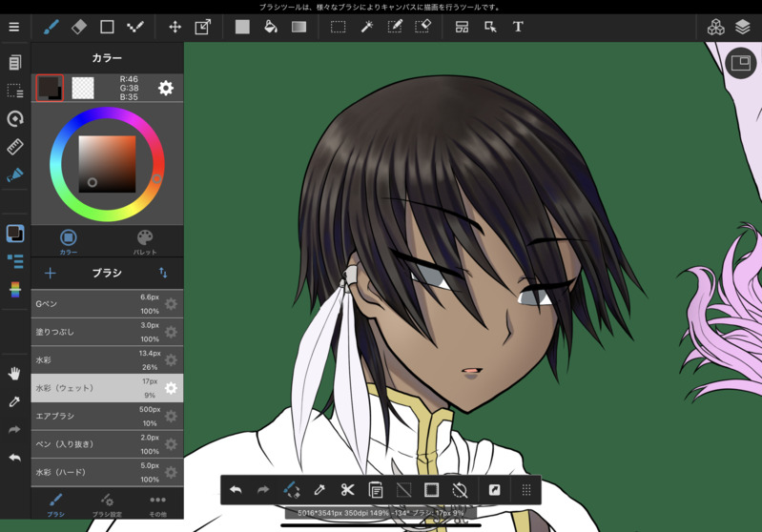The height and width of the screenshot is (532, 762).
Task: Click the rotate canvas icon in sidebar
Action: click(15, 118)
